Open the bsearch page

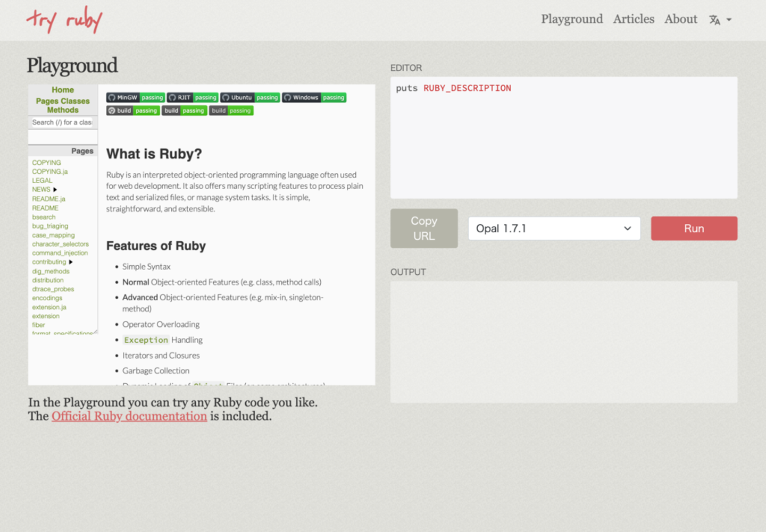[x=44, y=217]
